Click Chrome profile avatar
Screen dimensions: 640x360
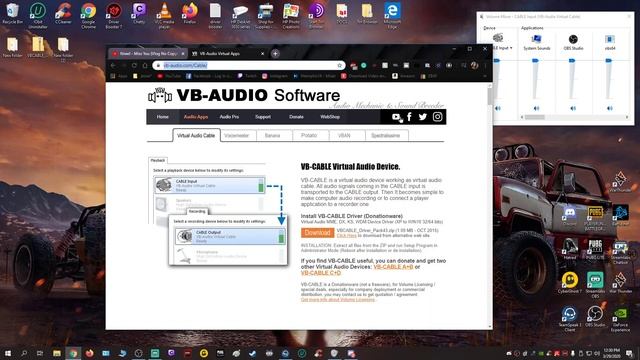[474, 65]
